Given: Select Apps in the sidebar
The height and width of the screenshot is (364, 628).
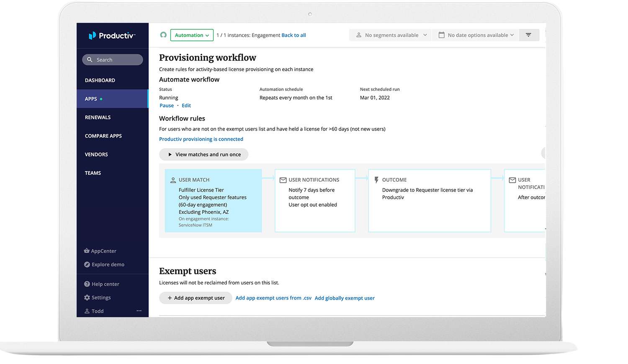Looking at the screenshot, I should (x=112, y=99).
